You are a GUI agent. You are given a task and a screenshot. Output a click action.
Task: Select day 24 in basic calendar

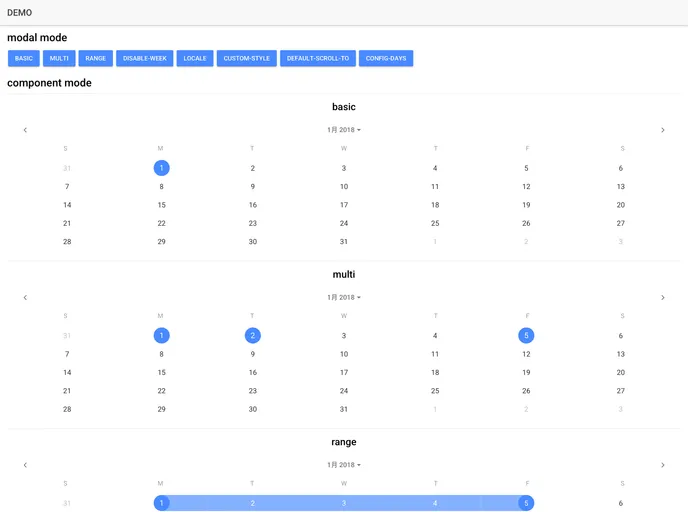pos(344,223)
